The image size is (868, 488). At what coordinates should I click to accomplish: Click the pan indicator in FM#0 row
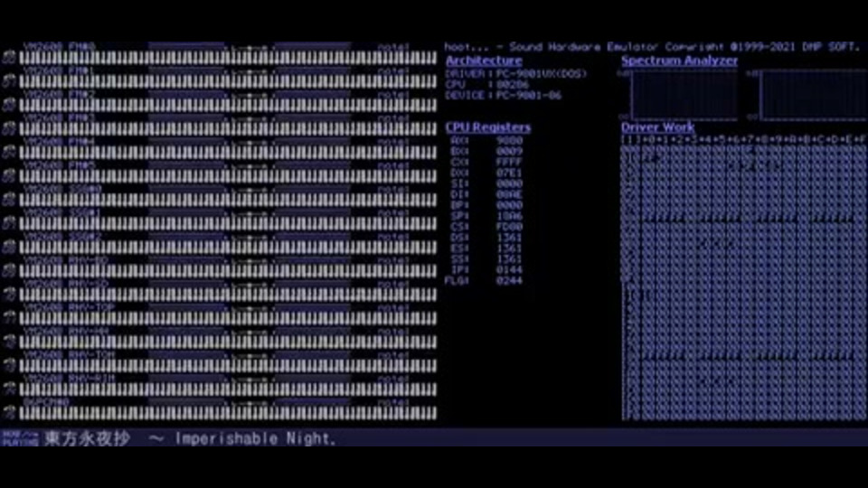coord(250,48)
